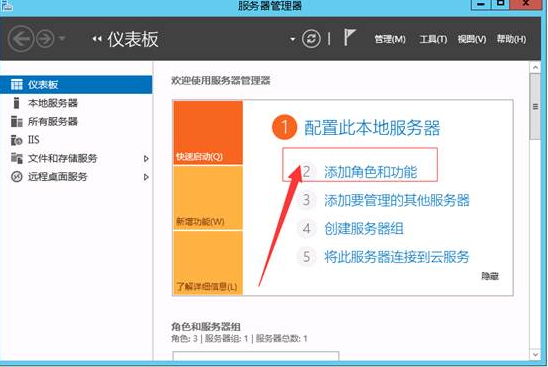Expand the 文件和存储服务 arrow

[146, 159]
